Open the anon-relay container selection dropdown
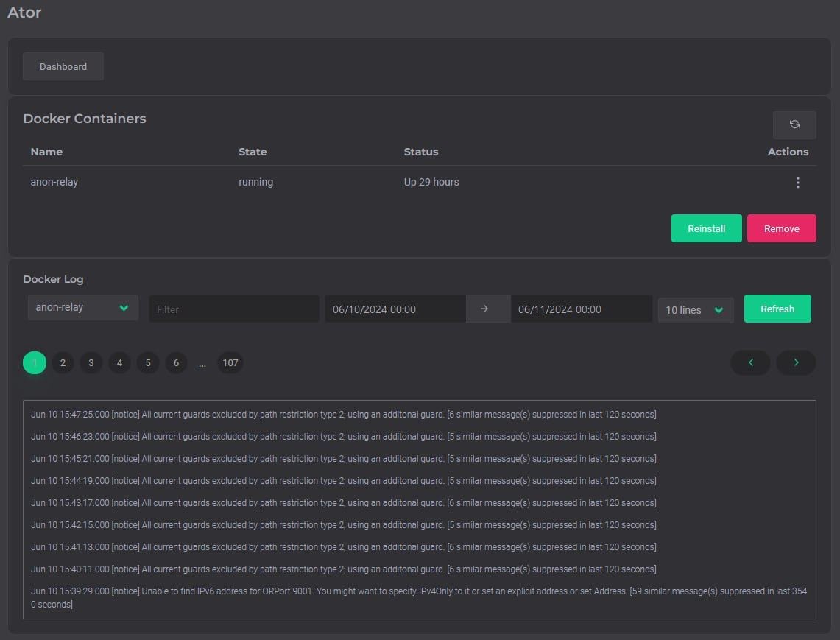This screenshot has width=840, height=640. [82, 308]
